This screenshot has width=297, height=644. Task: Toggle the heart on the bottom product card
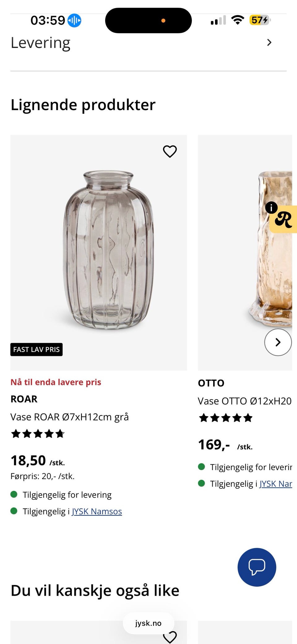[170, 637]
